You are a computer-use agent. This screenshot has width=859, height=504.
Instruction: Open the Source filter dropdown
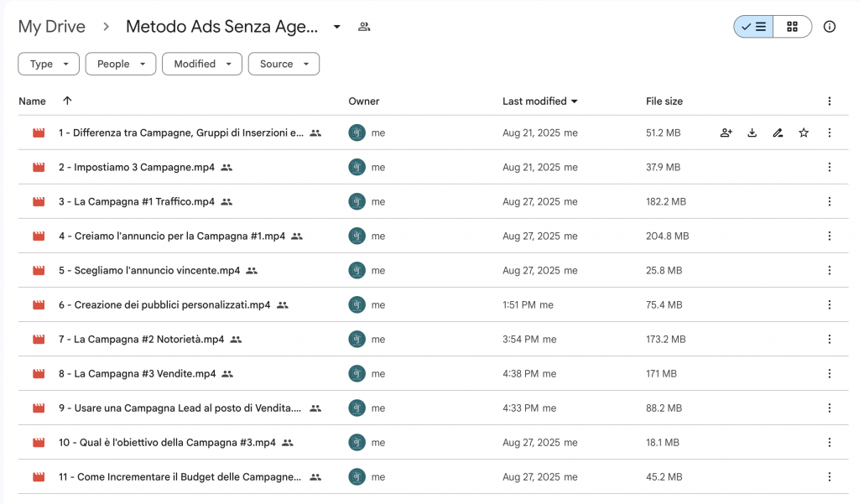point(284,64)
